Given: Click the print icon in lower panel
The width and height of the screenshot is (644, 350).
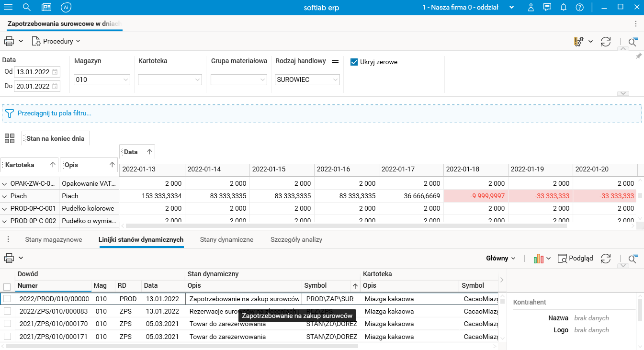Looking at the screenshot, I should click(9, 258).
